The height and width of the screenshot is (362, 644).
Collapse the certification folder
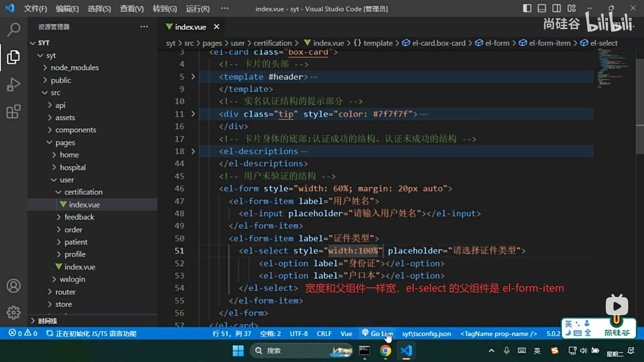(x=83, y=192)
